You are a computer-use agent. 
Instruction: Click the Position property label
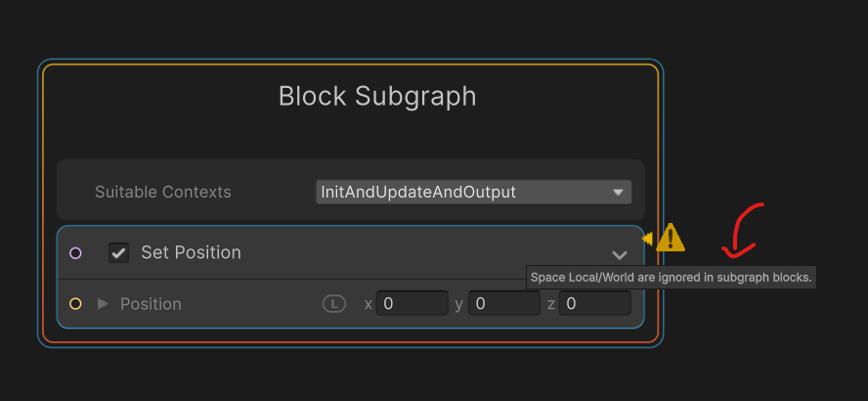pos(151,304)
